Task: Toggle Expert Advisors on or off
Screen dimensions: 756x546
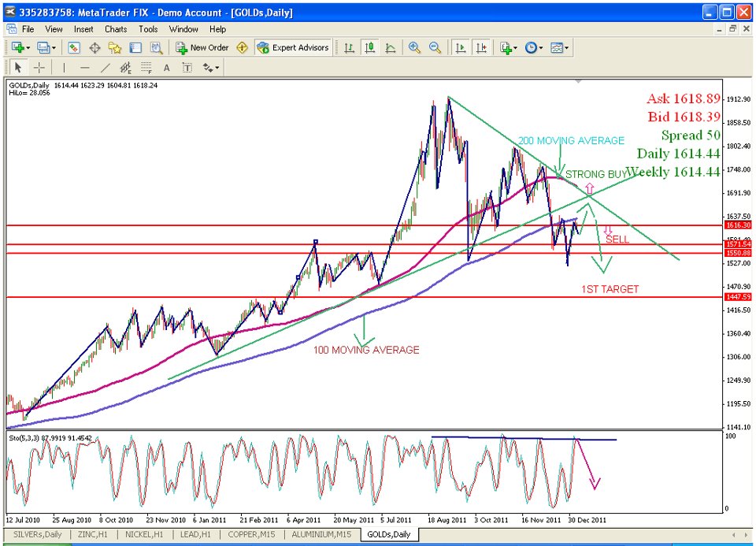Action: [293, 48]
